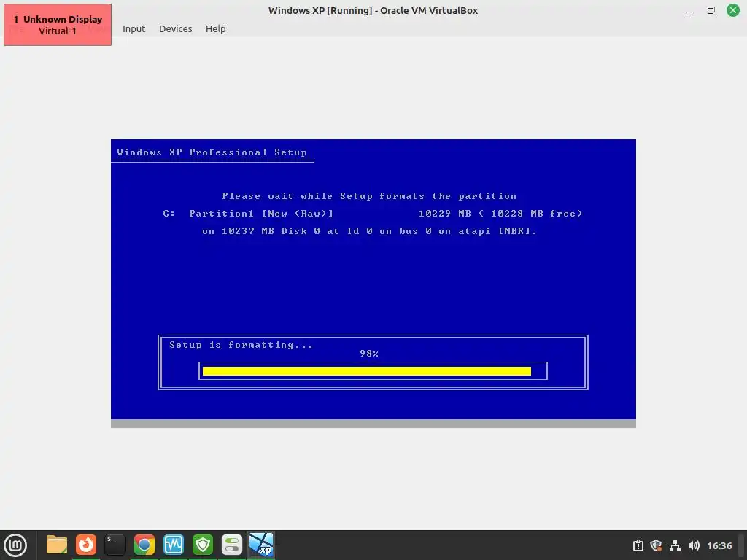
Task: Open the Linux Mint start menu
Action: (x=16, y=545)
